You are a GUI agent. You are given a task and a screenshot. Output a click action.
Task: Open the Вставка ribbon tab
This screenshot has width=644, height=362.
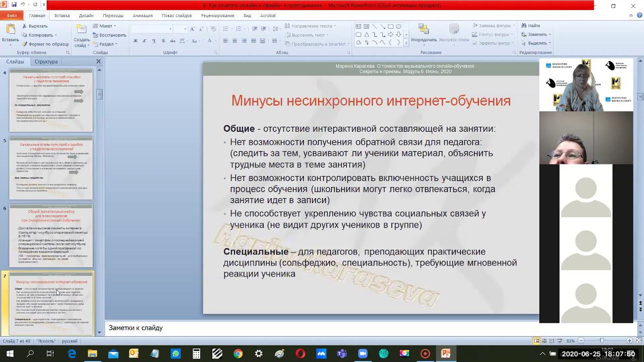click(x=62, y=16)
